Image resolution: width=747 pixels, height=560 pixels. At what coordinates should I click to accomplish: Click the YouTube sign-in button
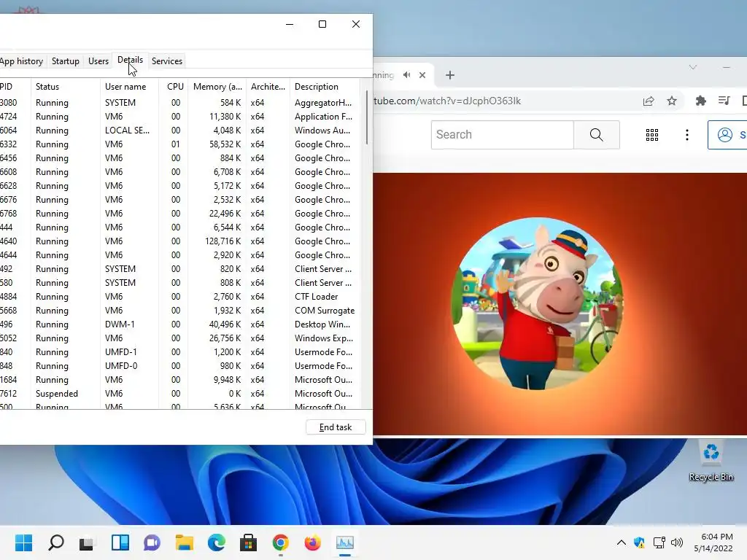729,135
